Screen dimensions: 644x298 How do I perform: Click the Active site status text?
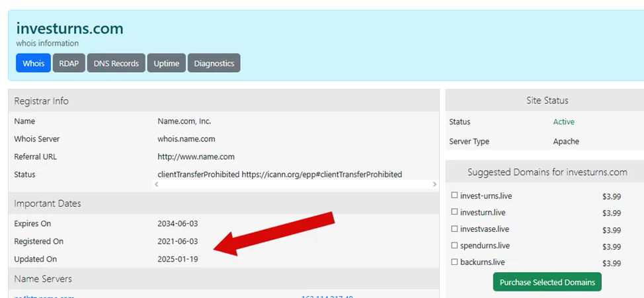563,122
